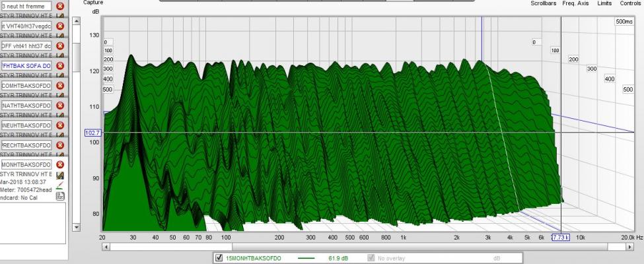
Task: Click the horizontal graph scrollbar thumb
Action: (420, 247)
